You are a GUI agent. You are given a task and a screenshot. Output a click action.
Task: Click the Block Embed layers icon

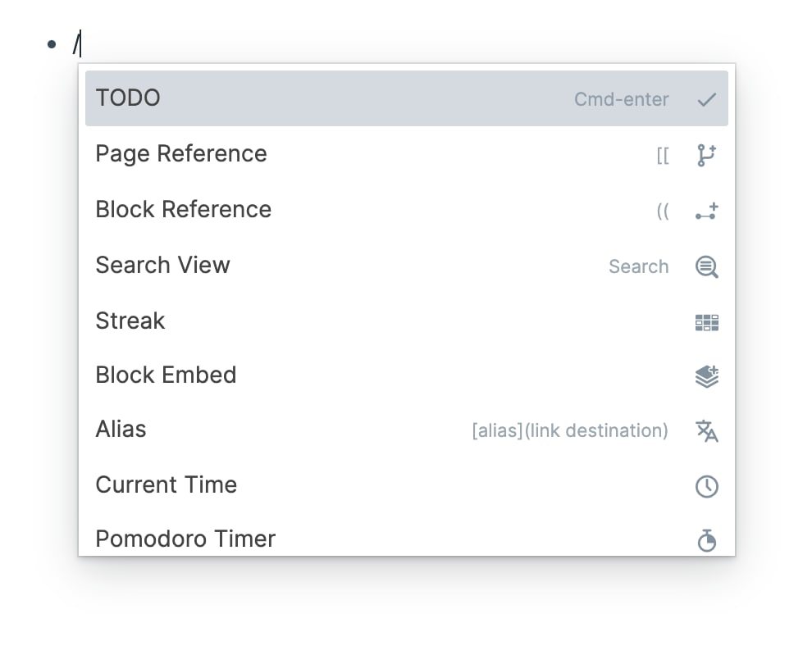[706, 376]
